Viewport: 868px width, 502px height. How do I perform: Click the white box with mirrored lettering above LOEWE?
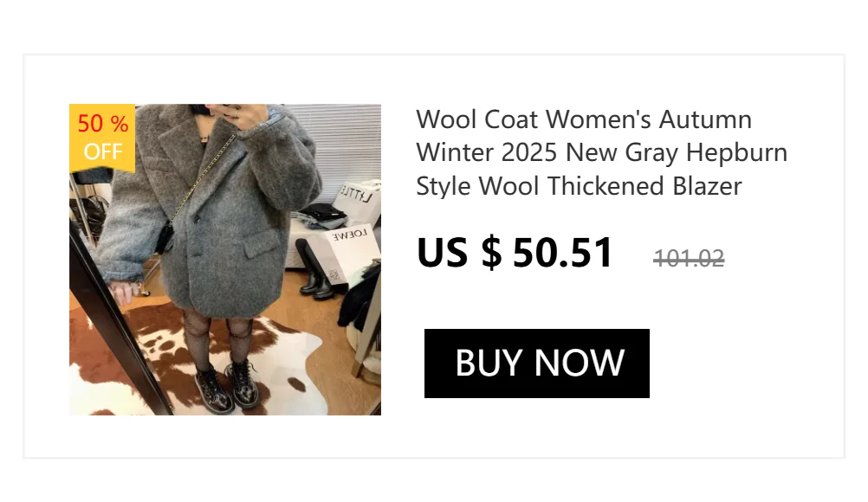pos(358,198)
